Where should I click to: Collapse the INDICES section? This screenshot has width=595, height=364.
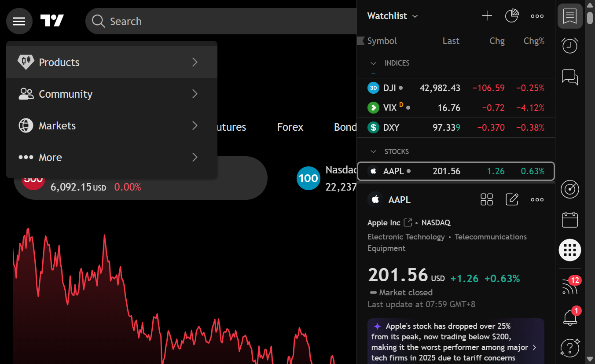coord(374,63)
